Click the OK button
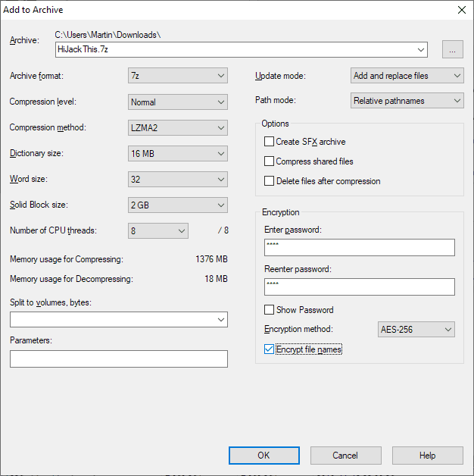This screenshot has height=476, width=474. pyautogui.click(x=264, y=456)
